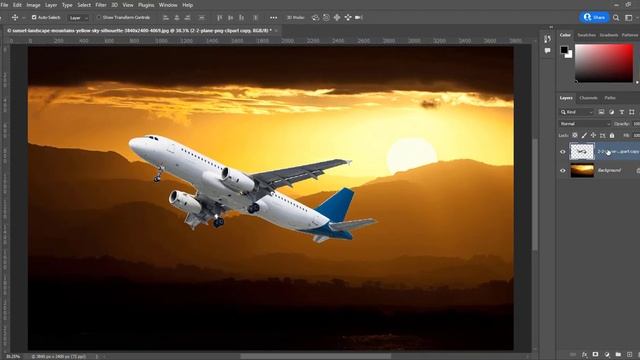Open the workspace switcher icon

point(629,18)
